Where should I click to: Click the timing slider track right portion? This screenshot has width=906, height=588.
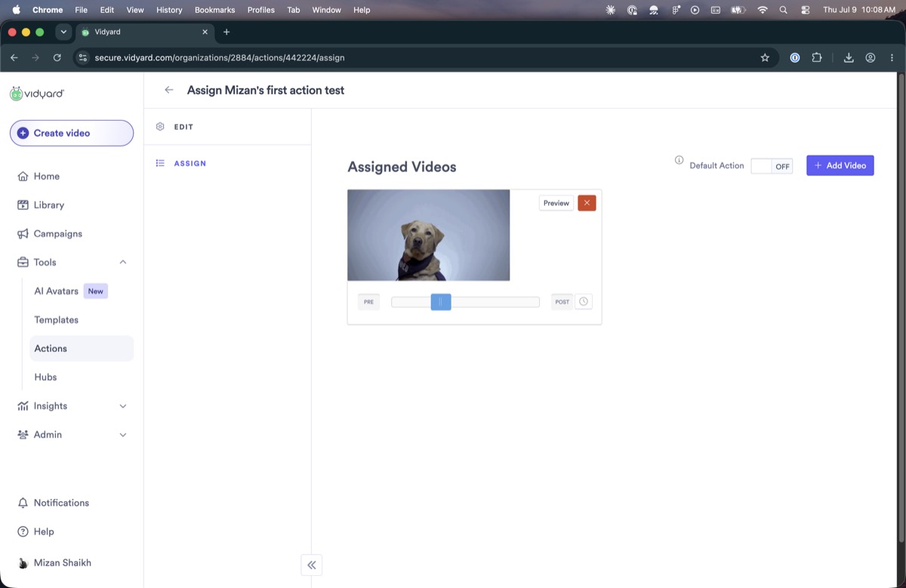coord(495,302)
